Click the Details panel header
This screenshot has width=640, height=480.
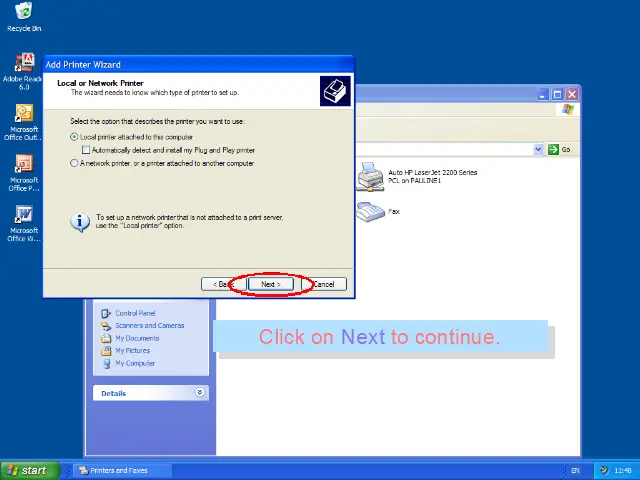151,393
